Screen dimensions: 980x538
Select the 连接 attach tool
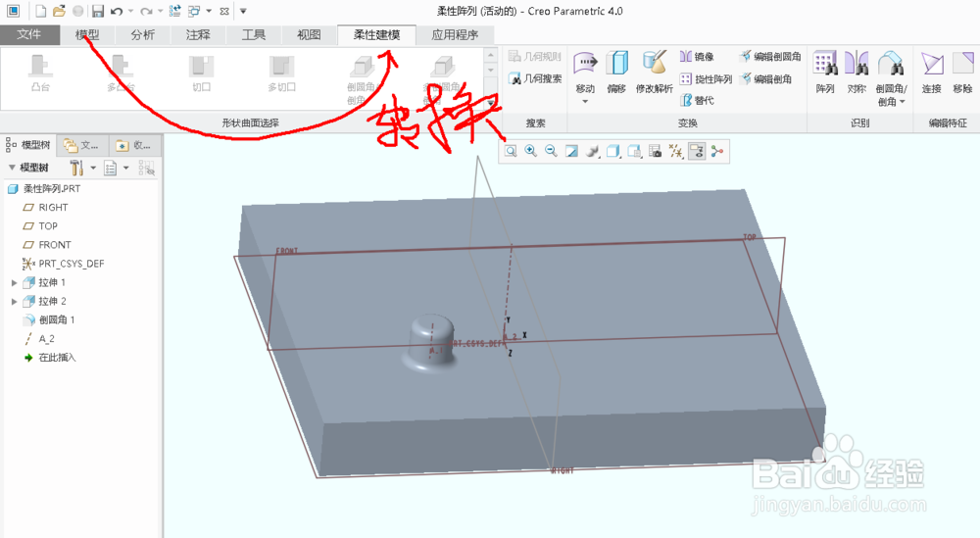(932, 72)
